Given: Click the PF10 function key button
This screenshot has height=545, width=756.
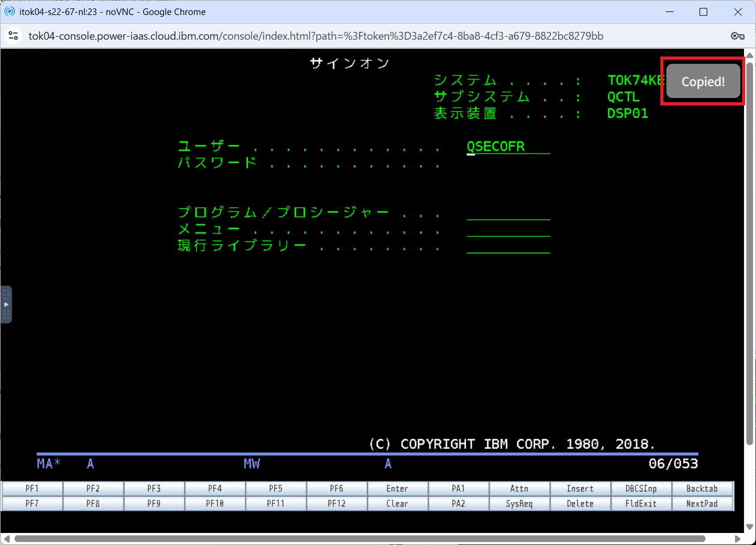Looking at the screenshot, I should point(215,503).
